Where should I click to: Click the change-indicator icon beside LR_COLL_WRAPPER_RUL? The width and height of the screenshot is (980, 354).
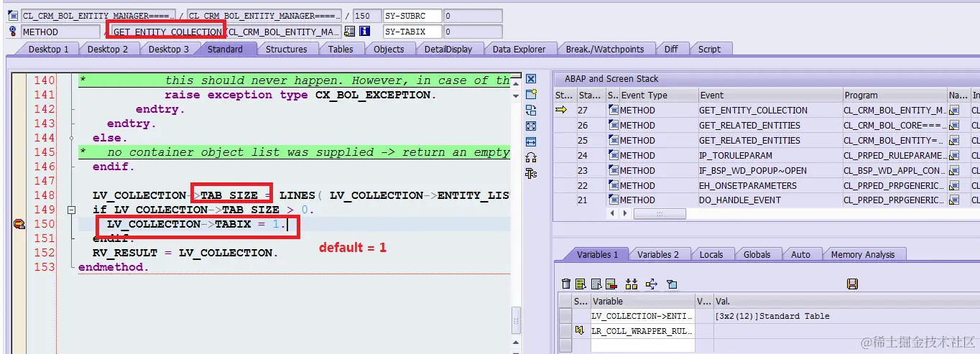point(581,330)
